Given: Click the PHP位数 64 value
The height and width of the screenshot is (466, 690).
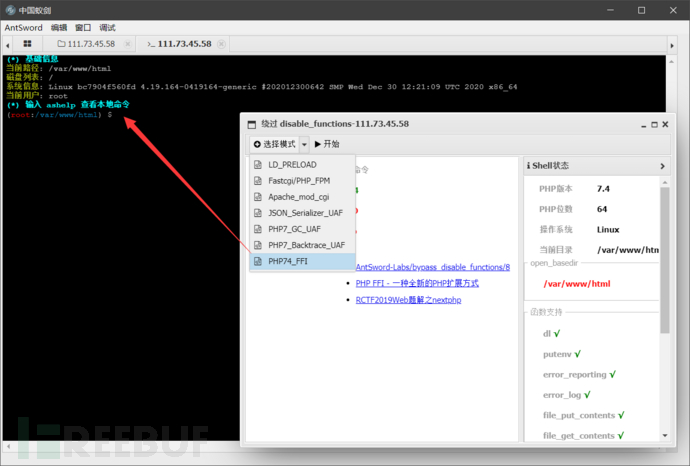Looking at the screenshot, I should coord(602,209).
